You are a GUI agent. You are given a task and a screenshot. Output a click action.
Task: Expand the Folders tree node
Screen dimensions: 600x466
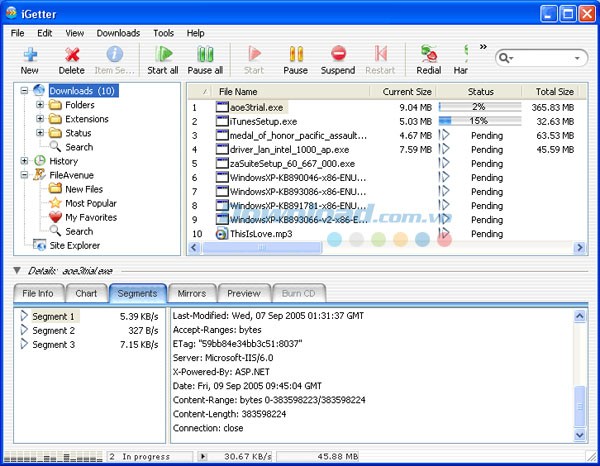pyautogui.click(x=40, y=105)
